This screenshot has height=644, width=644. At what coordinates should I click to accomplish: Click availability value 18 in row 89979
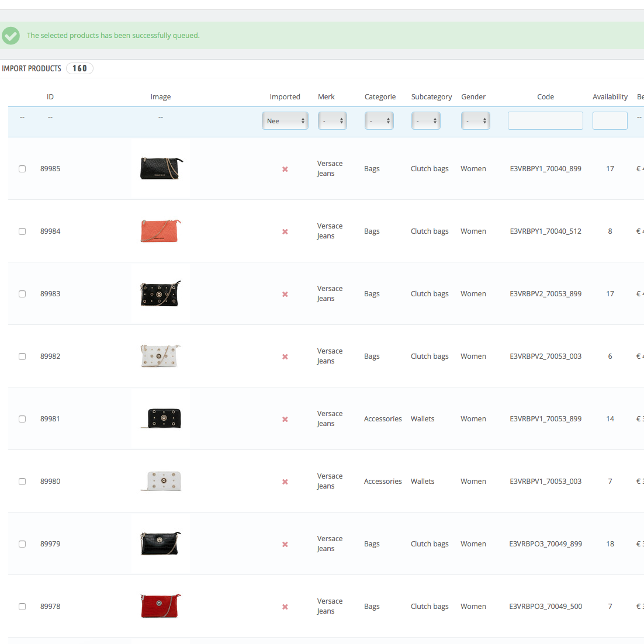coord(610,543)
